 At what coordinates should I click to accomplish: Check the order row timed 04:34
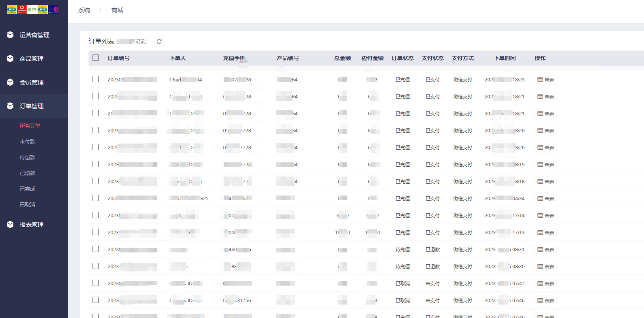tap(96, 198)
